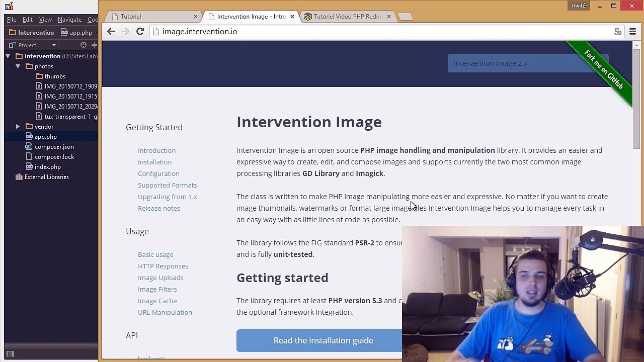Switch to the Tutoriel Video PHP tab
This screenshot has height=362, width=644.
click(x=347, y=17)
